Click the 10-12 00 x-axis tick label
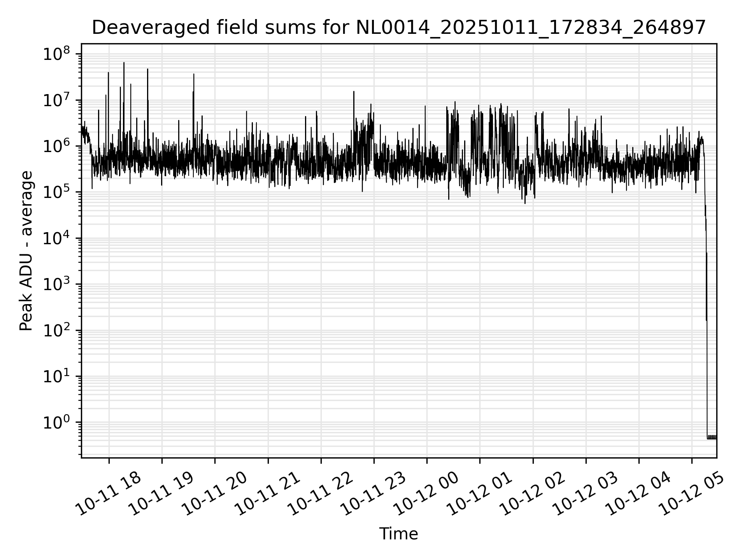Screen dimensions: 747x560 tap(426, 493)
